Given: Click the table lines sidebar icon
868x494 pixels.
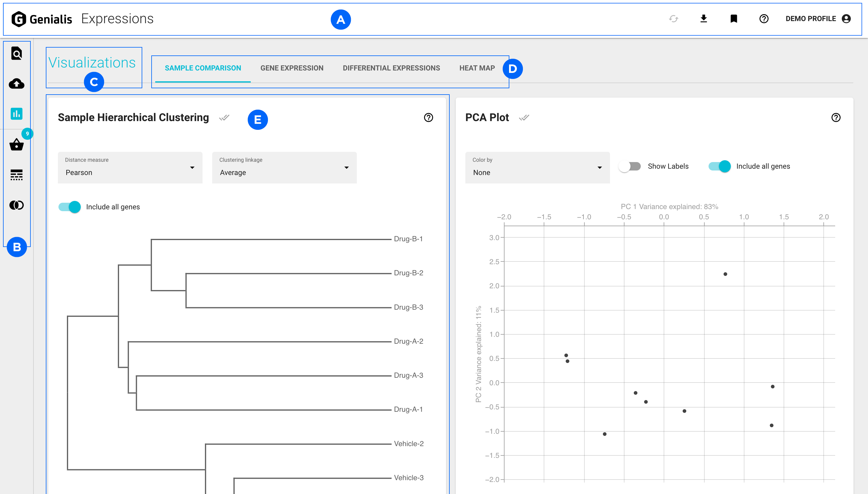Looking at the screenshot, I should click(x=17, y=175).
